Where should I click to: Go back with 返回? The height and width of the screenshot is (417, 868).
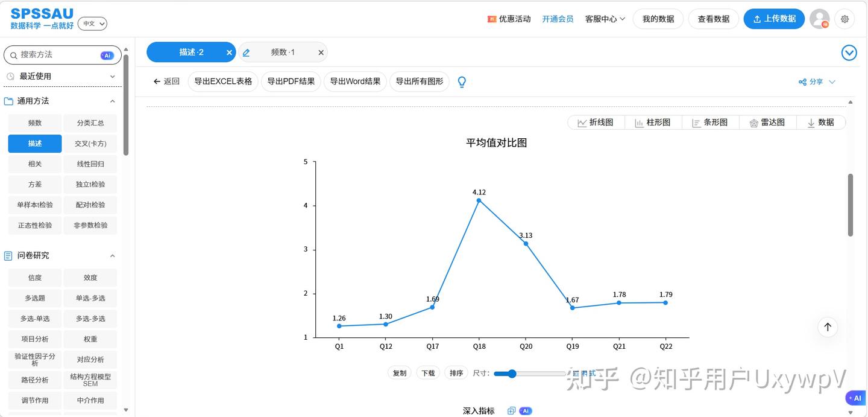coord(166,81)
